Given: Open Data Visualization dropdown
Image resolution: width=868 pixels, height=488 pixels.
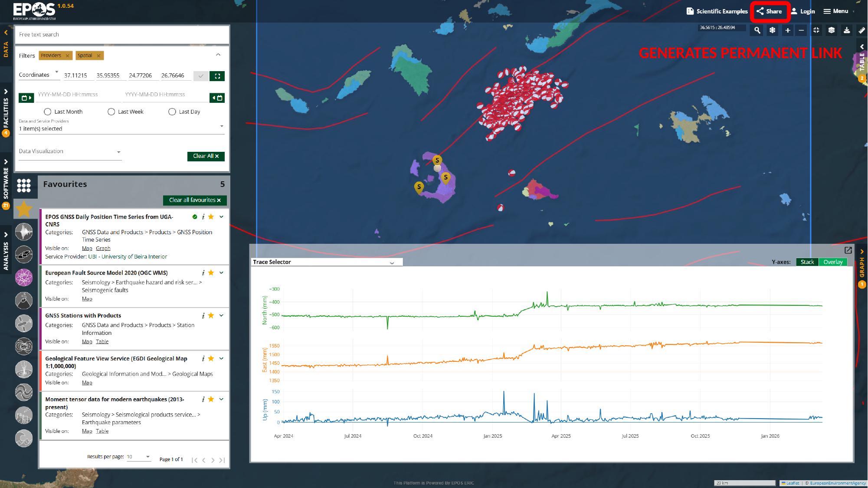Looking at the screenshot, I should point(70,152).
